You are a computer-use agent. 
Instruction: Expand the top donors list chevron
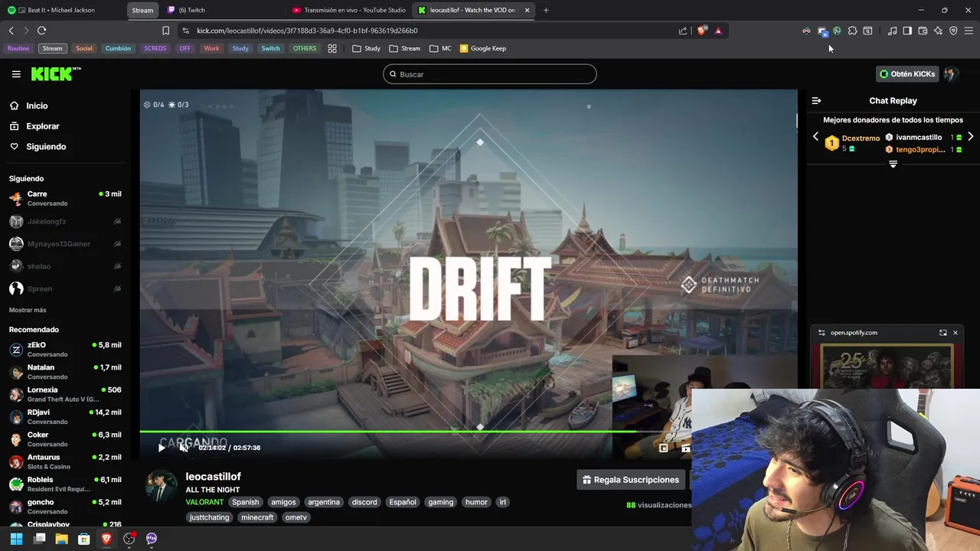pyautogui.click(x=893, y=165)
